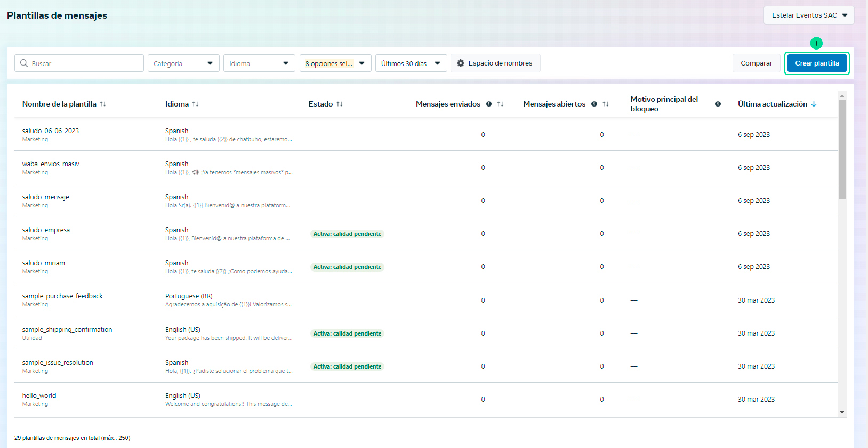Viewport: 868px width, 448px height.
Task: Expand the Idioma filter dropdown
Action: pos(259,63)
